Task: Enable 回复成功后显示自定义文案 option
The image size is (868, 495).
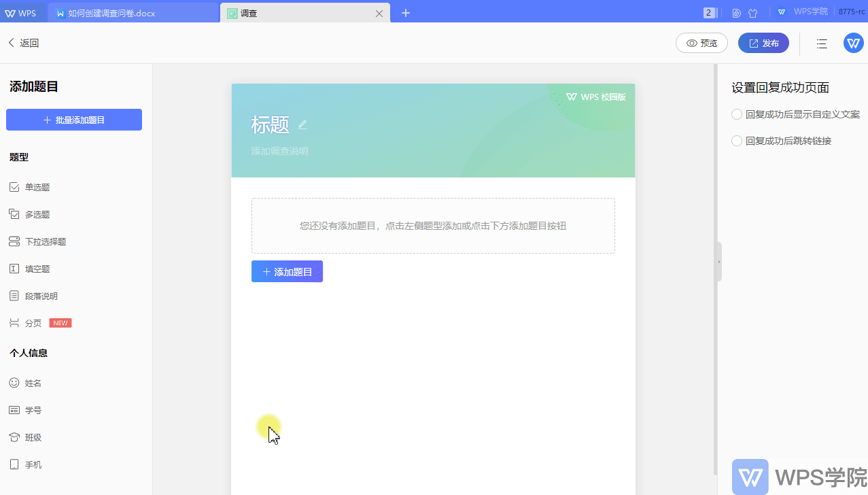Action: pos(736,114)
